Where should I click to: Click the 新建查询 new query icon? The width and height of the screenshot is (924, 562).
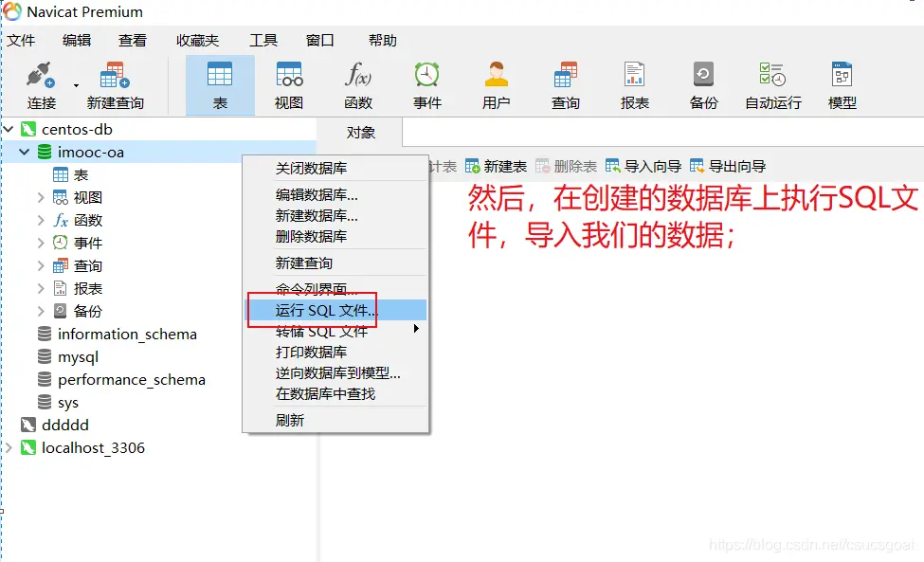tap(115, 86)
